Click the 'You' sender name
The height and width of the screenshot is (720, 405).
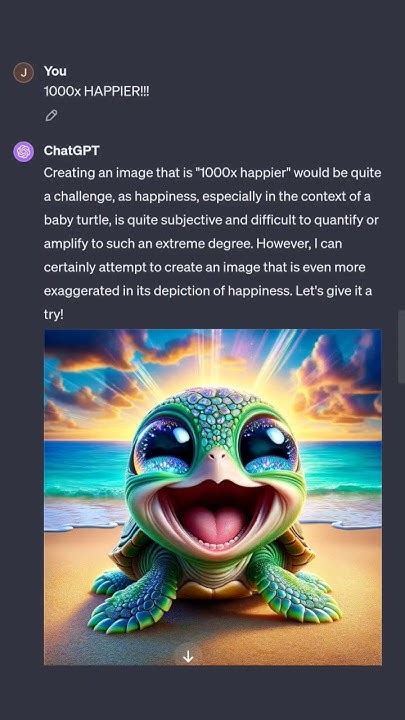coord(55,71)
